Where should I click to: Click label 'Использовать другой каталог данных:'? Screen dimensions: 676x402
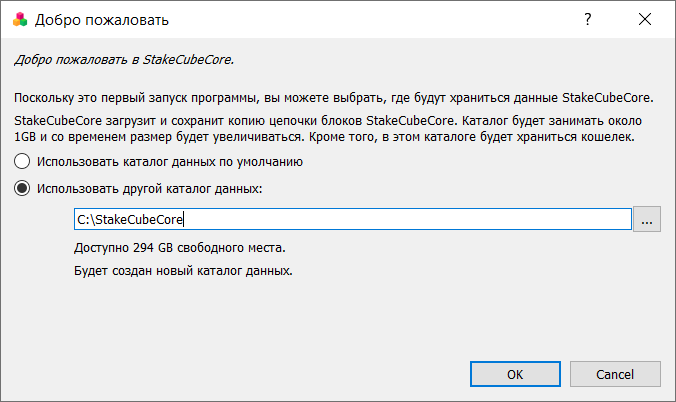click(150, 189)
